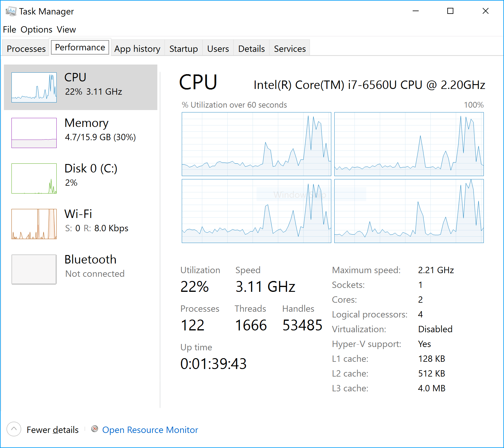Viewport: 504px width, 448px height.
Task: Open Resource Monitor link
Action: click(x=150, y=430)
